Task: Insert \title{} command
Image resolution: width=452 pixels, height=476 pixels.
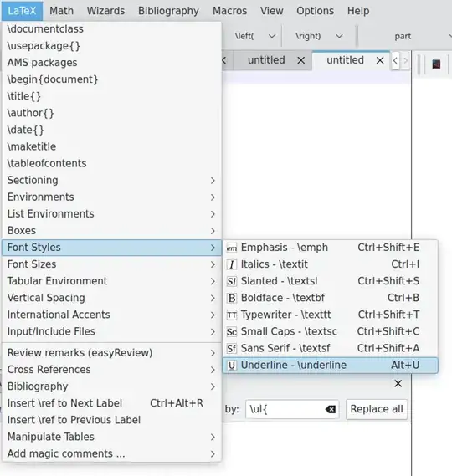Action: click(x=112, y=96)
